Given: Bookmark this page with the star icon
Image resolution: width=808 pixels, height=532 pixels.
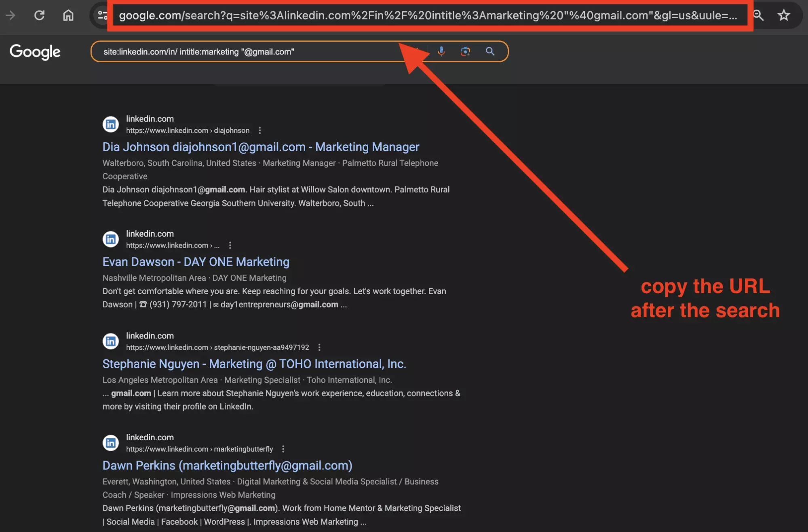Looking at the screenshot, I should point(784,15).
